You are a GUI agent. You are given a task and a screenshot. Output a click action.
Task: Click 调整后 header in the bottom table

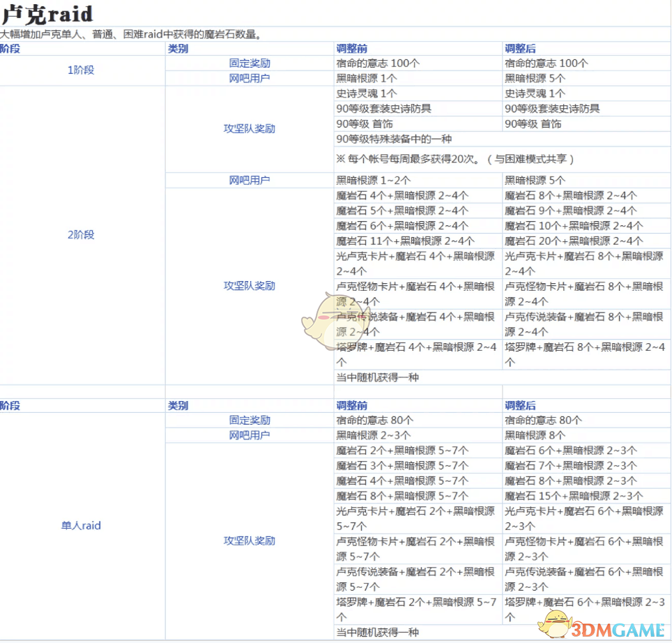(x=520, y=406)
